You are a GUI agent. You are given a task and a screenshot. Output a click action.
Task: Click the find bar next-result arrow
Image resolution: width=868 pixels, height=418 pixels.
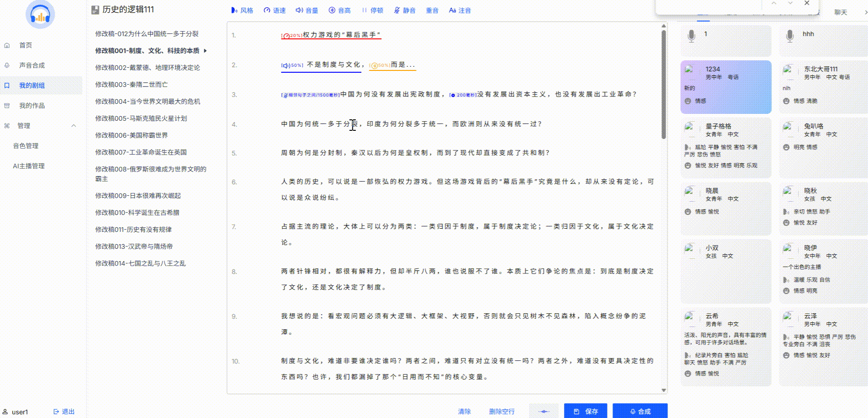pos(790,3)
